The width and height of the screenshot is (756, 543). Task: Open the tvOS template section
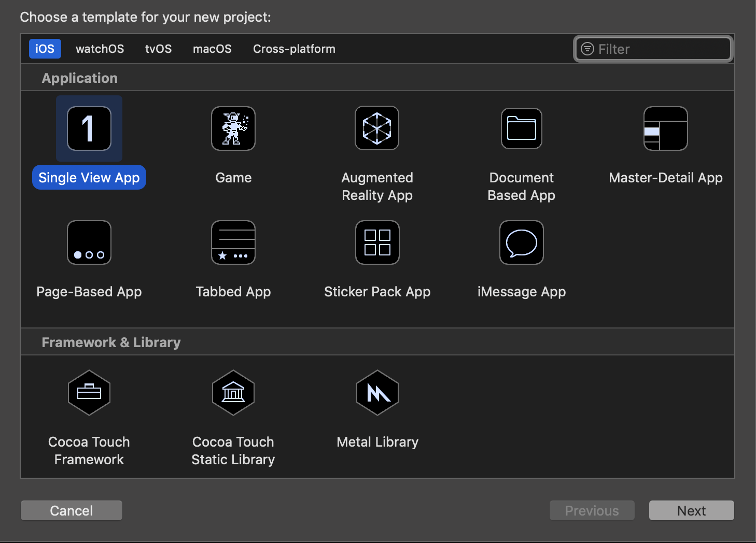click(x=158, y=48)
